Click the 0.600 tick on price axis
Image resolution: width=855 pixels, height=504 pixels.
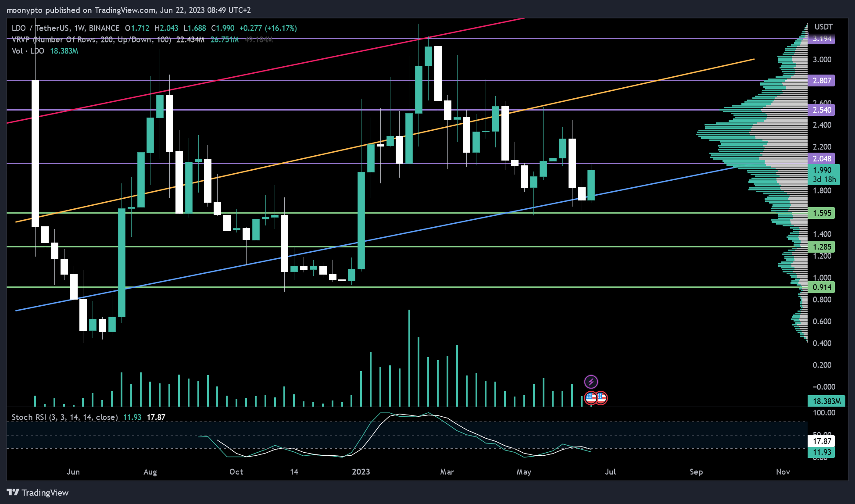coord(822,322)
